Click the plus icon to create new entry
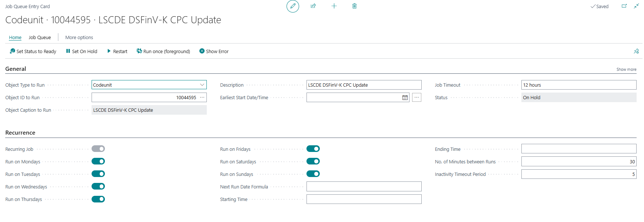The width and height of the screenshot is (644, 222). (334, 6)
